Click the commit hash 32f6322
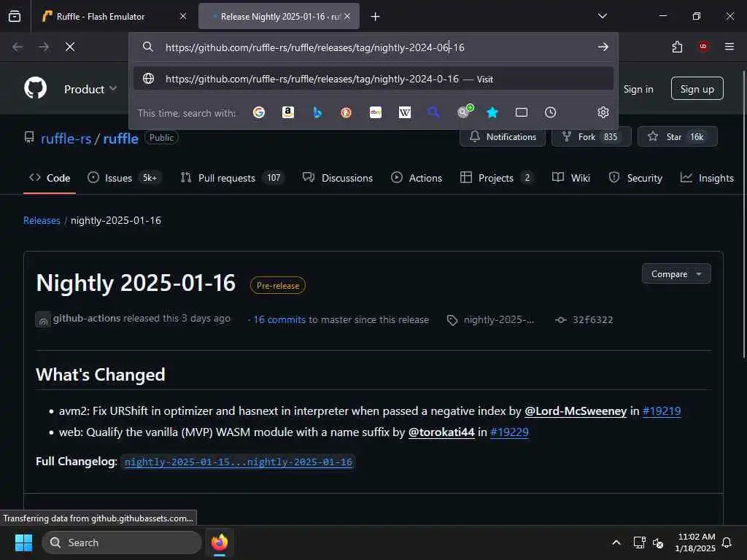747x560 pixels. (592, 320)
